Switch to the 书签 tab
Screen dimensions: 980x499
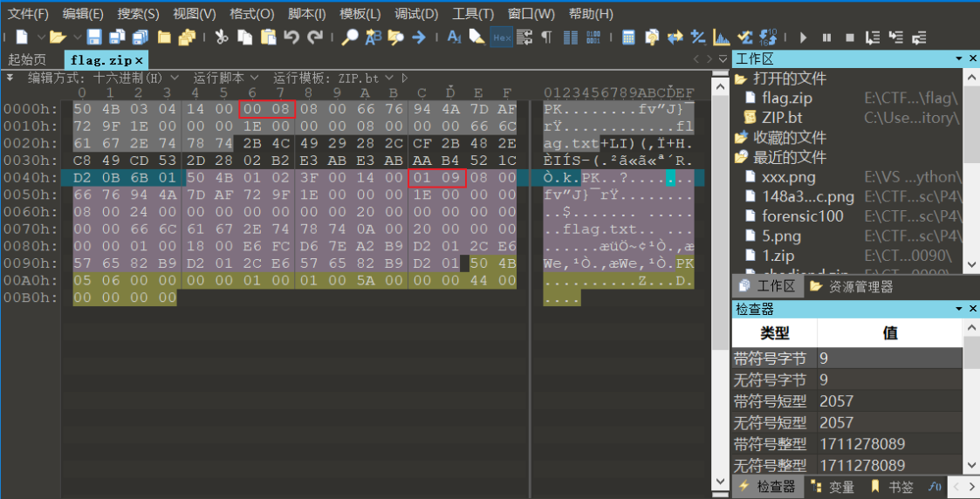pos(891,487)
